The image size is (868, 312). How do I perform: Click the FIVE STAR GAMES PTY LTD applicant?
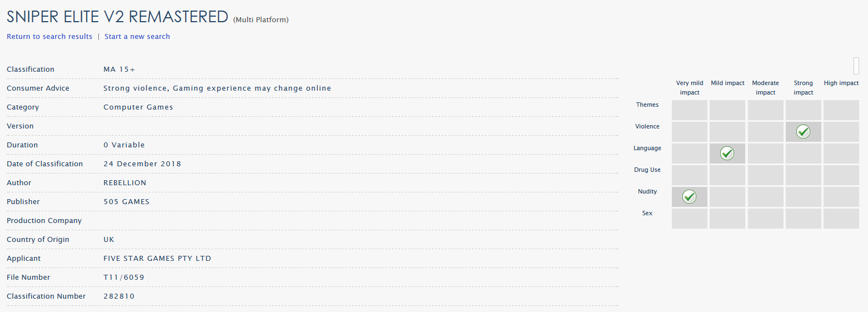point(157,259)
